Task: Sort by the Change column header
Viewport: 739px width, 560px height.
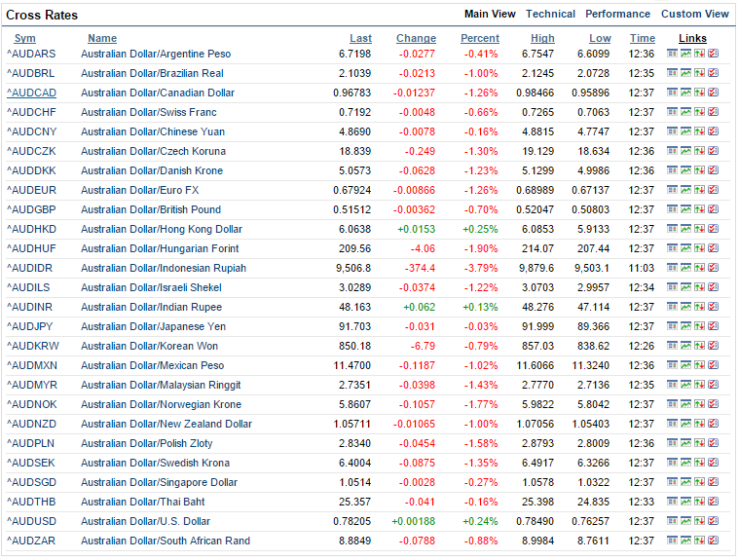Action: [x=416, y=39]
